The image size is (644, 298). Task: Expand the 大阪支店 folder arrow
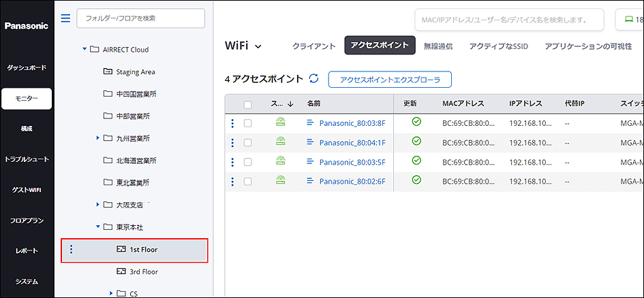(97, 203)
